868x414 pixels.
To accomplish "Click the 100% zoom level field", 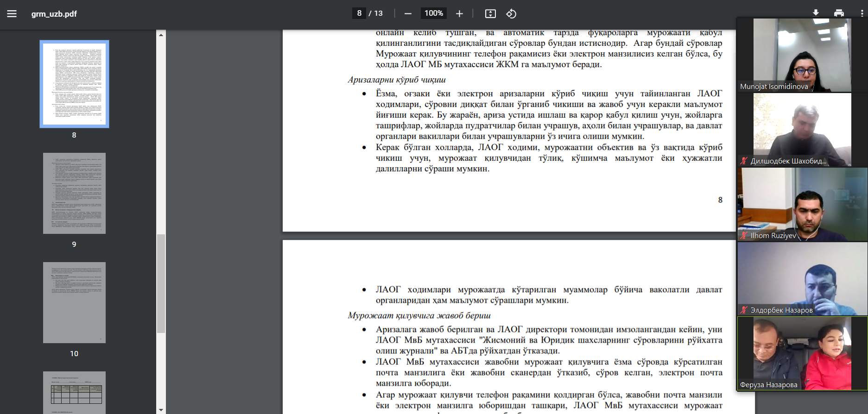I will [x=434, y=13].
